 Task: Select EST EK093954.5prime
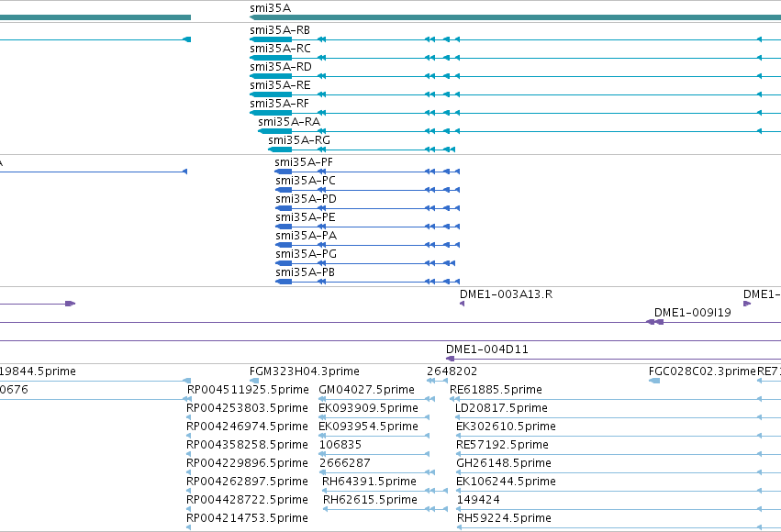pos(368,427)
